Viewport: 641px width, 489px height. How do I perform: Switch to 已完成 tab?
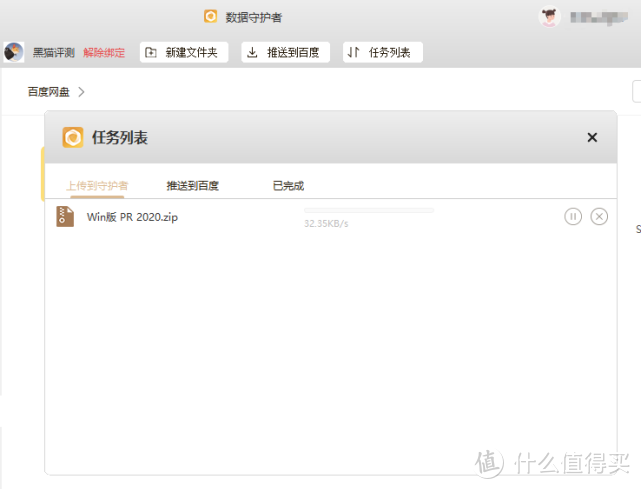pyautogui.click(x=288, y=186)
